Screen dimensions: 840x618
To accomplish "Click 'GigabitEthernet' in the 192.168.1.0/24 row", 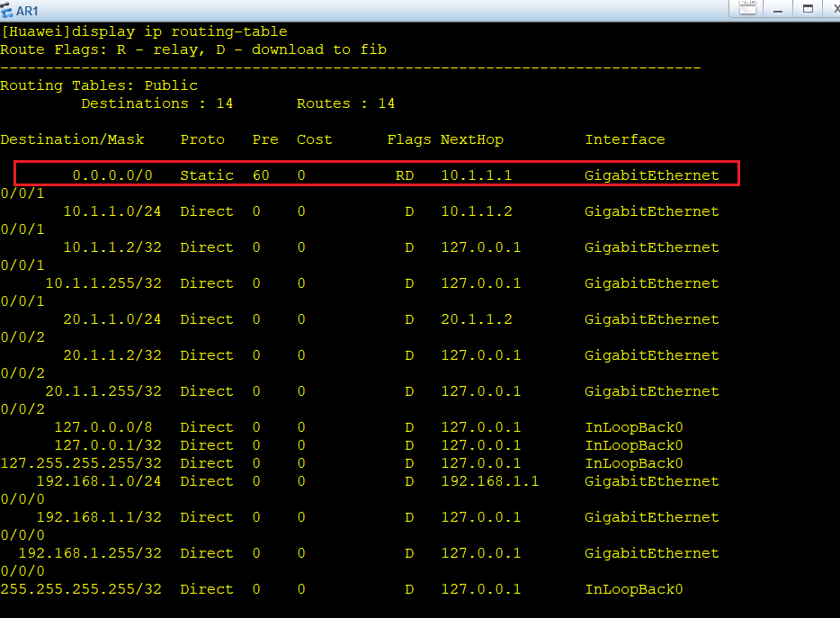I will pos(651,480).
